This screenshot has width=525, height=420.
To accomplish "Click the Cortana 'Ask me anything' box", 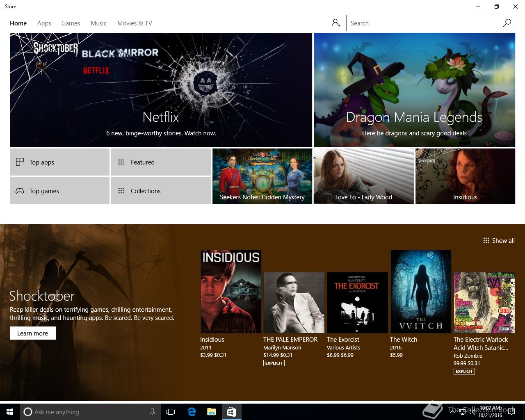I will coord(89,412).
